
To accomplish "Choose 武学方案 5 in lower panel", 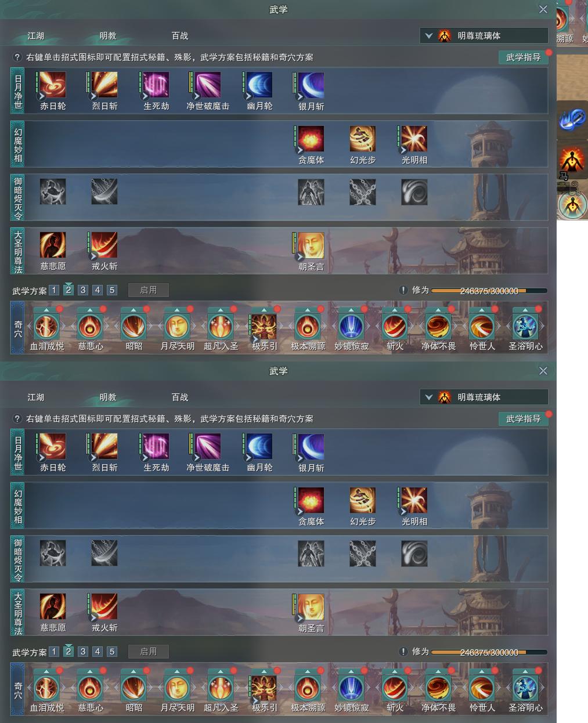I will (112, 652).
